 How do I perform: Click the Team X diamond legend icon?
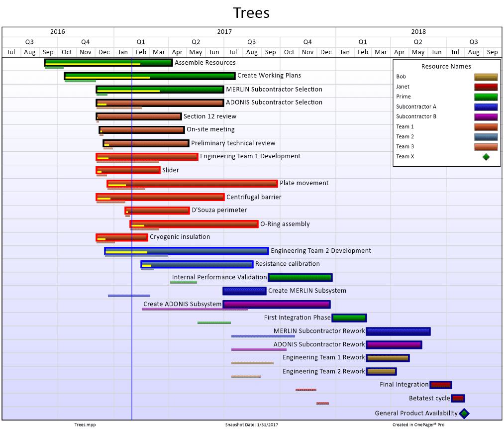tap(486, 157)
